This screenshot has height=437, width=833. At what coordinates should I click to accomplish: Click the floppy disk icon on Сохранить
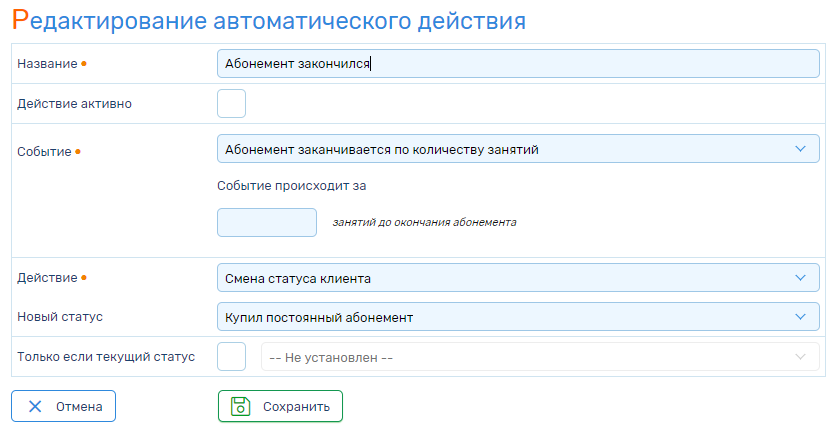[x=240, y=406]
